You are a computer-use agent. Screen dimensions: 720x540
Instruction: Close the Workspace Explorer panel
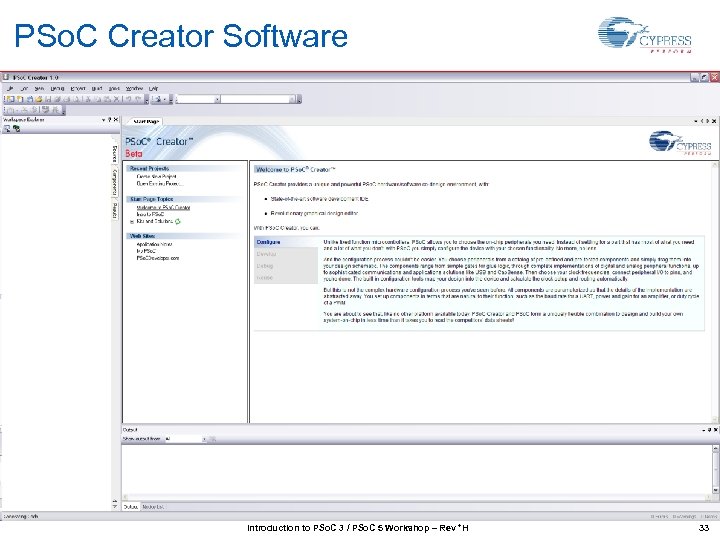tap(116, 120)
